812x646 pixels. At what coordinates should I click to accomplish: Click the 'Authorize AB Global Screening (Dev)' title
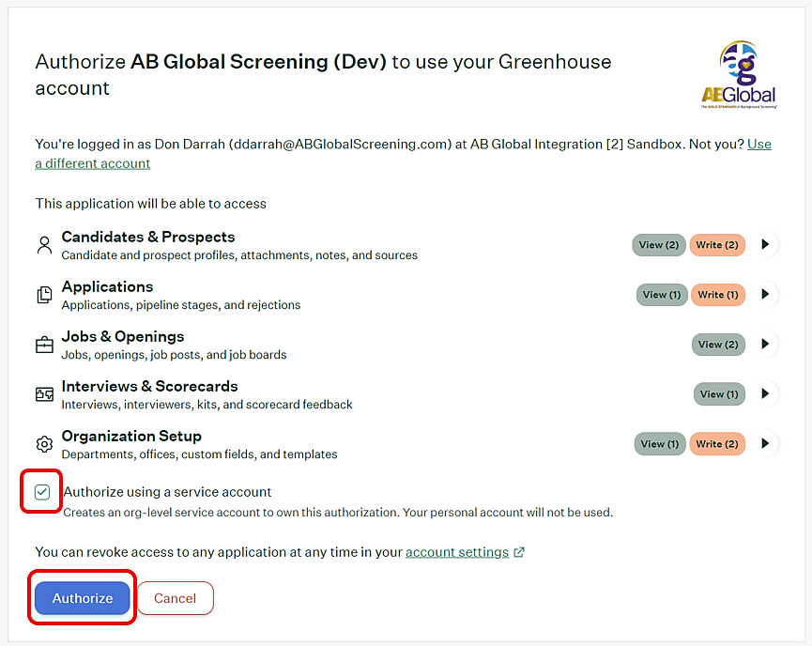(323, 74)
